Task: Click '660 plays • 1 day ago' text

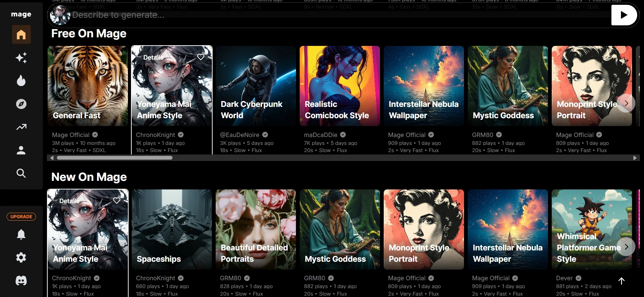Action: pyautogui.click(x=162, y=286)
